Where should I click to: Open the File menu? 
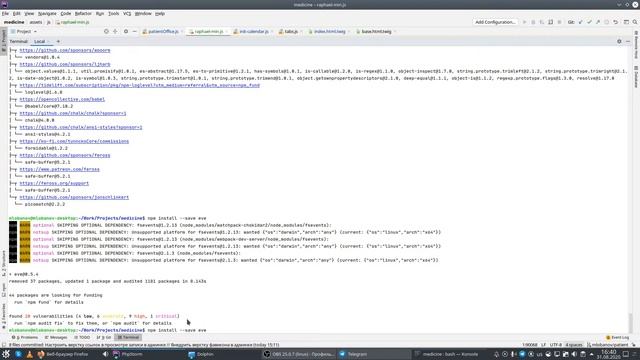[5, 13]
